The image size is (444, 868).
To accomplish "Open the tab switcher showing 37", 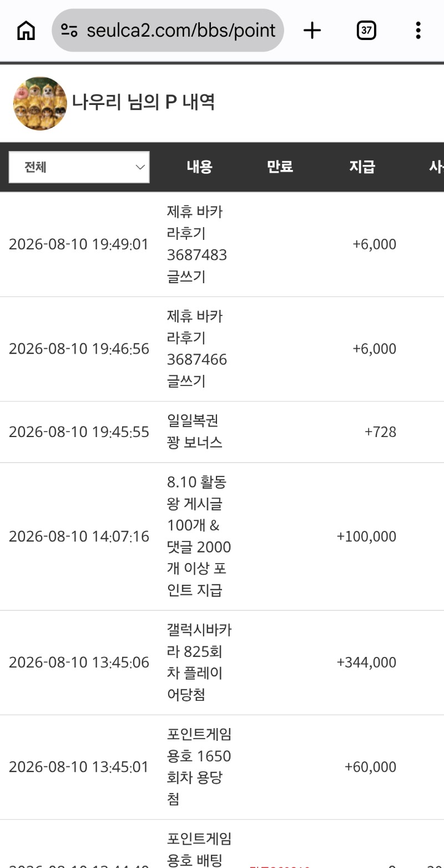I will coord(366,31).
